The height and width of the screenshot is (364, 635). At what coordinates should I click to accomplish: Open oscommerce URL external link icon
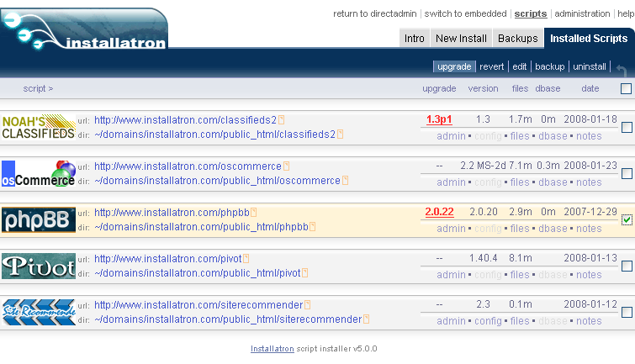pyautogui.click(x=286, y=166)
